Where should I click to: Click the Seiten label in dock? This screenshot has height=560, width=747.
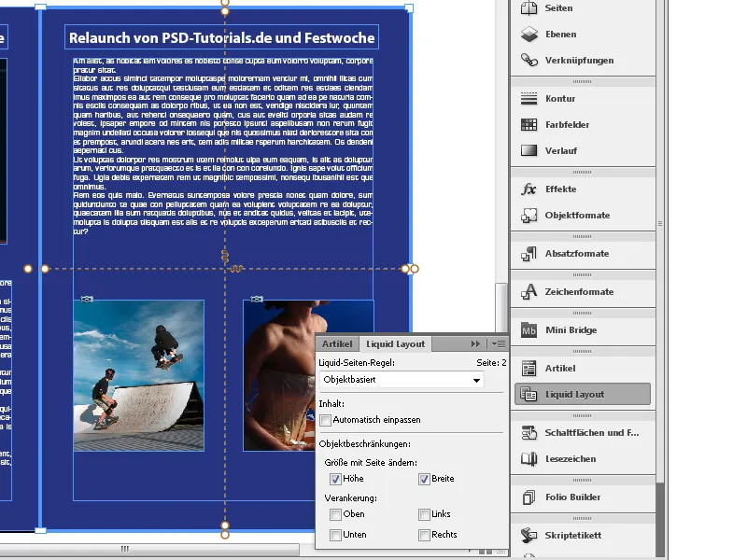[x=558, y=8]
